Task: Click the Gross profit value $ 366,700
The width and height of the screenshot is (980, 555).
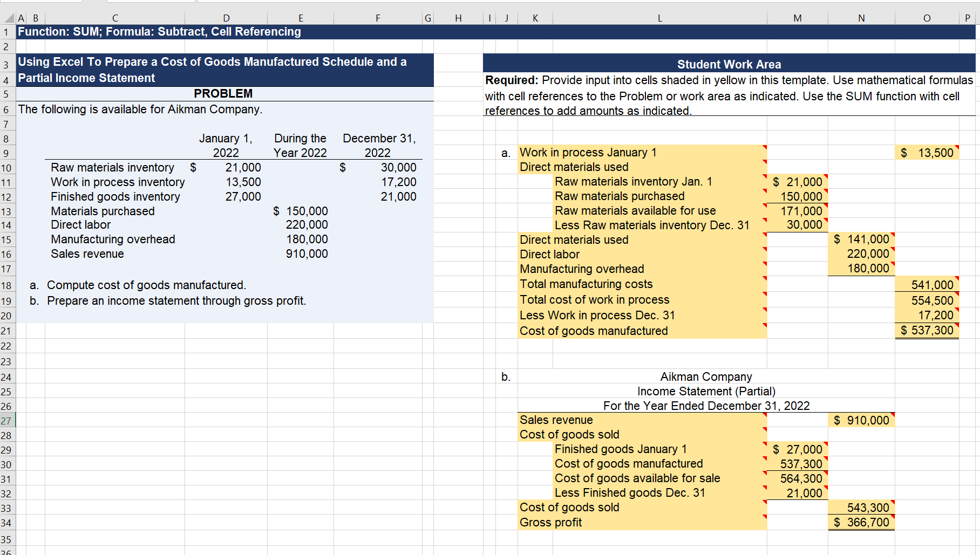Action: 861,522
